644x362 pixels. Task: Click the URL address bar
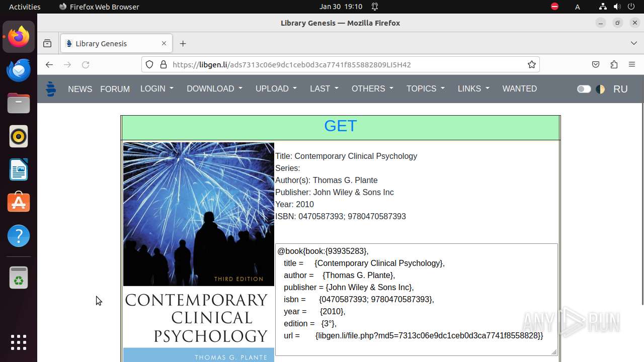(x=341, y=64)
